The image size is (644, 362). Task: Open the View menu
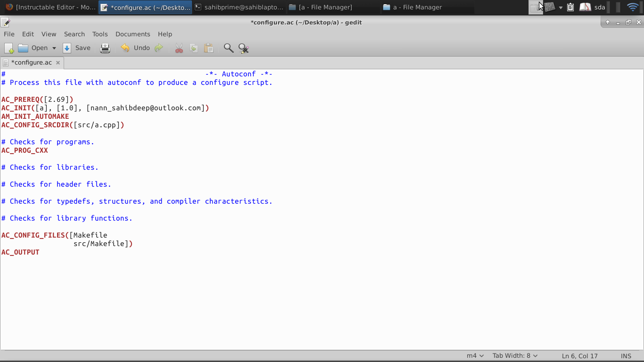click(x=49, y=34)
